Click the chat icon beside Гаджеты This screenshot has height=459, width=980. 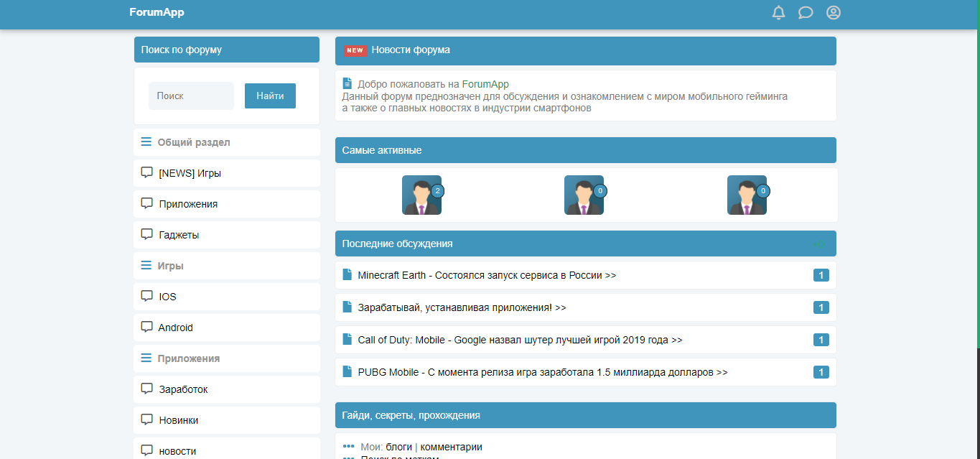click(146, 234)
